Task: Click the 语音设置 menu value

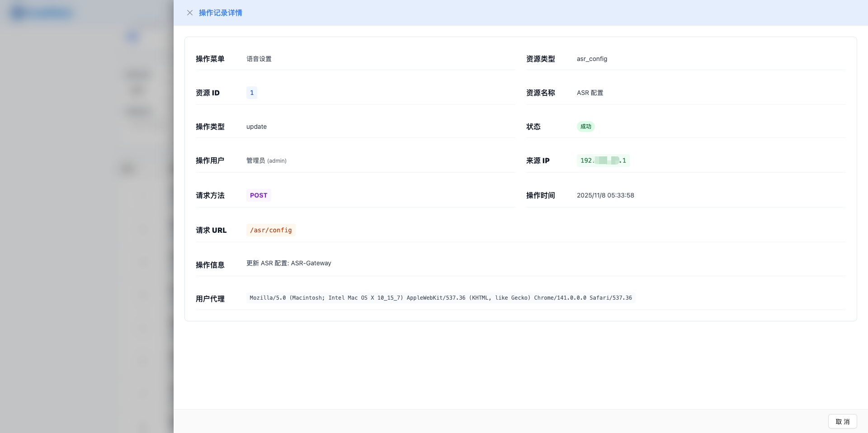Action: 259,59
